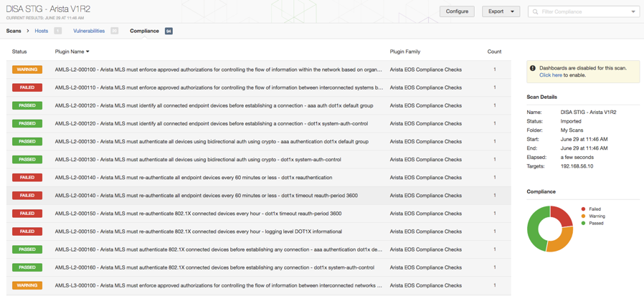Click the Targets value 192.168.56.10
The image size is (644, 296).
click(577, 166)
